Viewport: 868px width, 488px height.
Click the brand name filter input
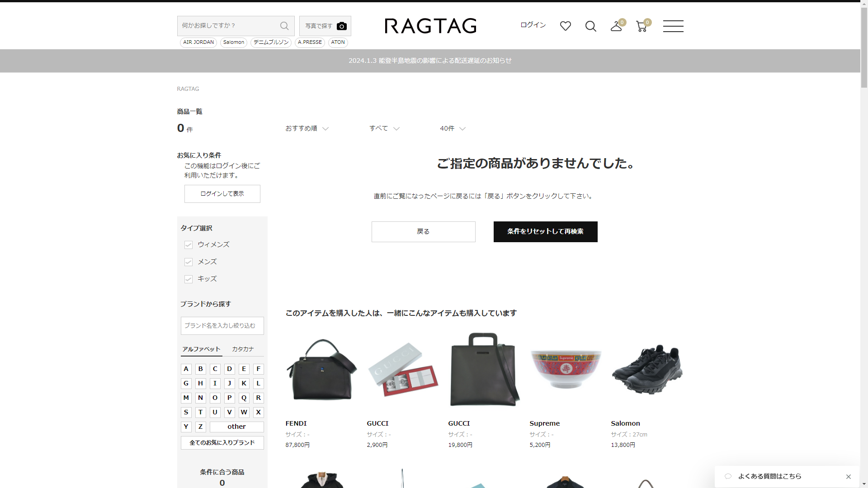(x=222, y=326)
